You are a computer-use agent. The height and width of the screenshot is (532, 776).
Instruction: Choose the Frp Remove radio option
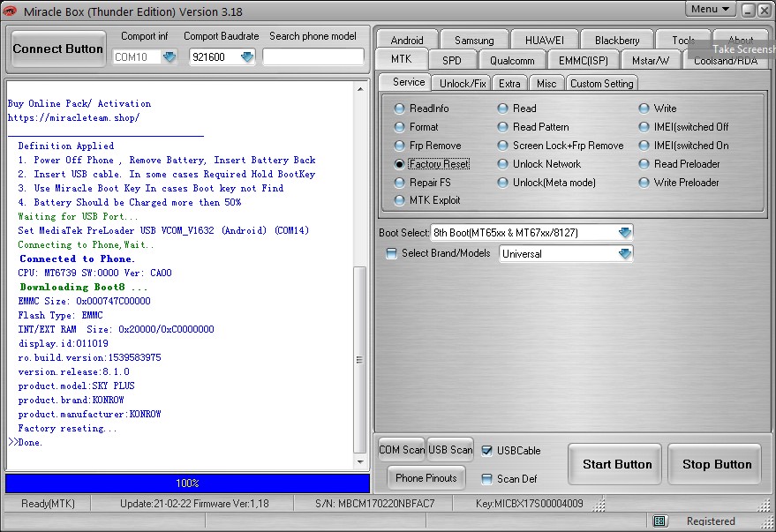(x=400, y=146)
